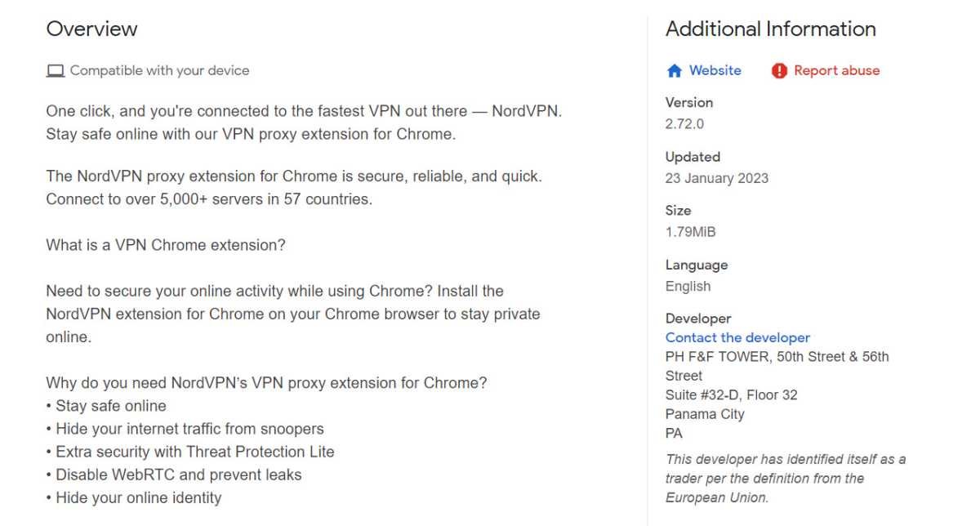
Task: Click the size value 1.79MiB
Action: 690,232
